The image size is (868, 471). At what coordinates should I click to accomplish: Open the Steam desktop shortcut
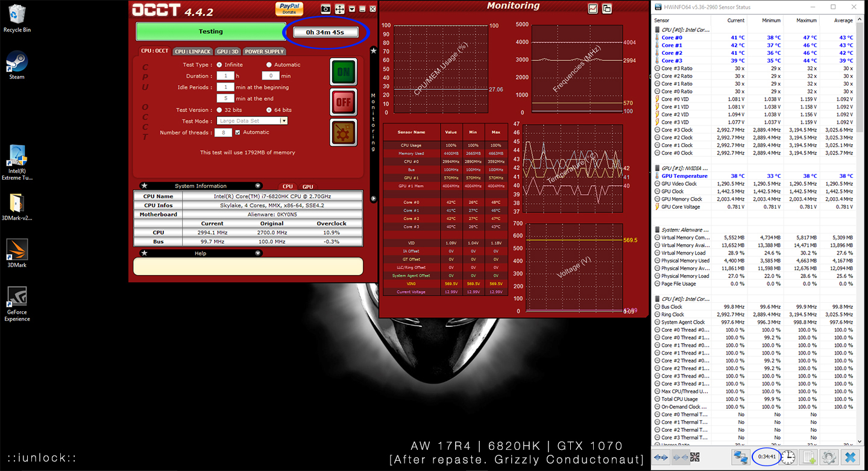(17, 65)
